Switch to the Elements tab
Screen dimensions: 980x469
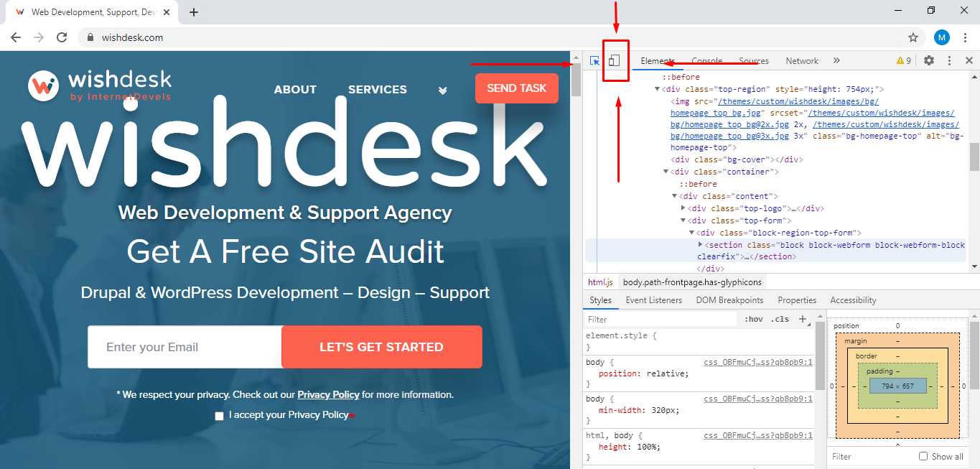coord(658,61)
